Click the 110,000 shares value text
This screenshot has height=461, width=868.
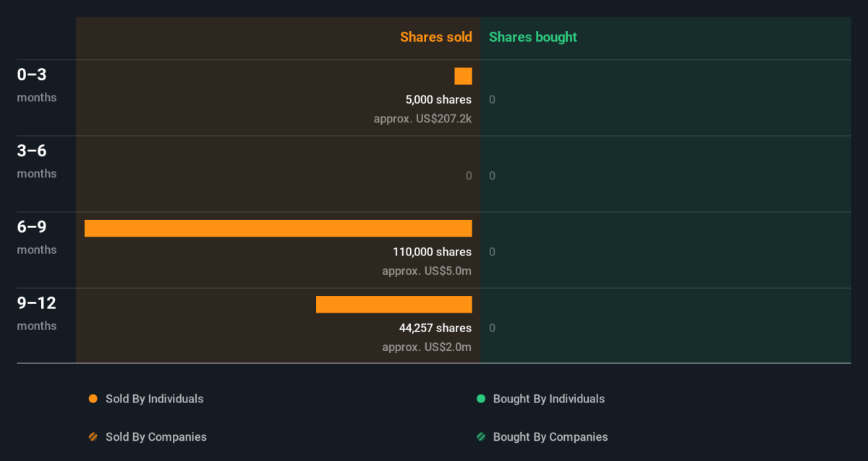click(x=433, y=252)
